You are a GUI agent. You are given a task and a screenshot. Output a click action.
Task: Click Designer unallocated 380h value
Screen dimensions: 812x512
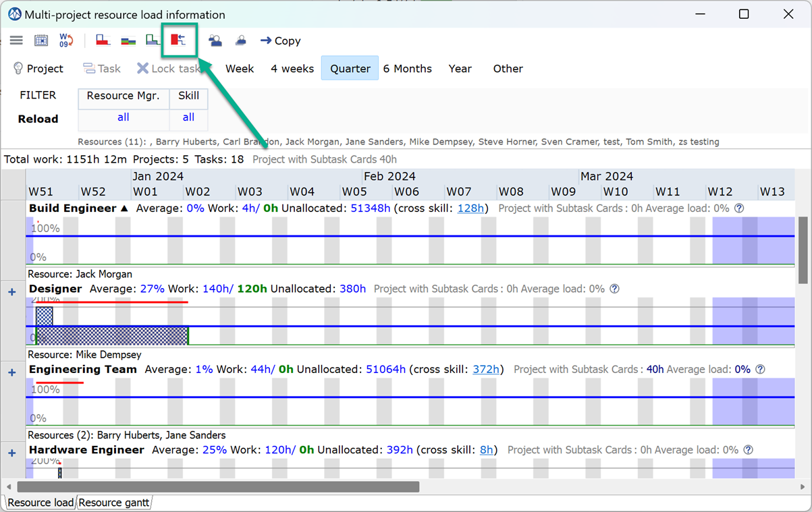pyautogui.click(x=352, y=289)
